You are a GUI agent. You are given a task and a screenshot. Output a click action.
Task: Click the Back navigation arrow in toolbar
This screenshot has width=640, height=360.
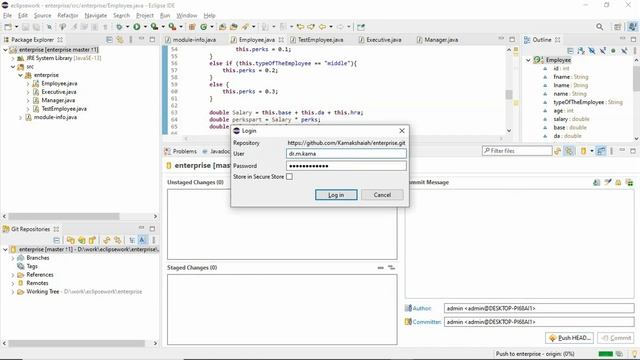[322, 27]
